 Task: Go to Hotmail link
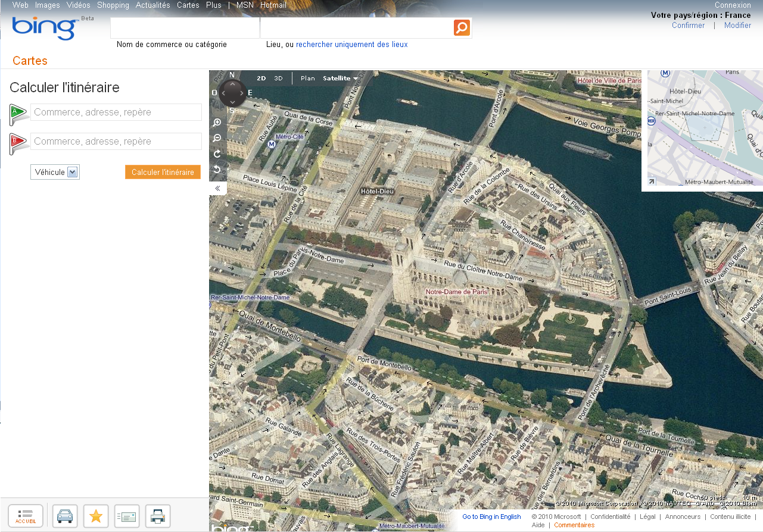tap(273, 5)
